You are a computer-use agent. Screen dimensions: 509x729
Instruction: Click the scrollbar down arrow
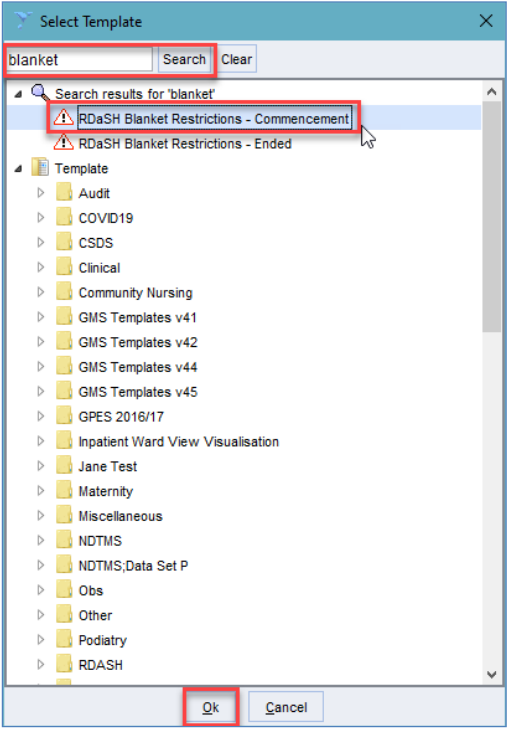click(x=491, y=674)
